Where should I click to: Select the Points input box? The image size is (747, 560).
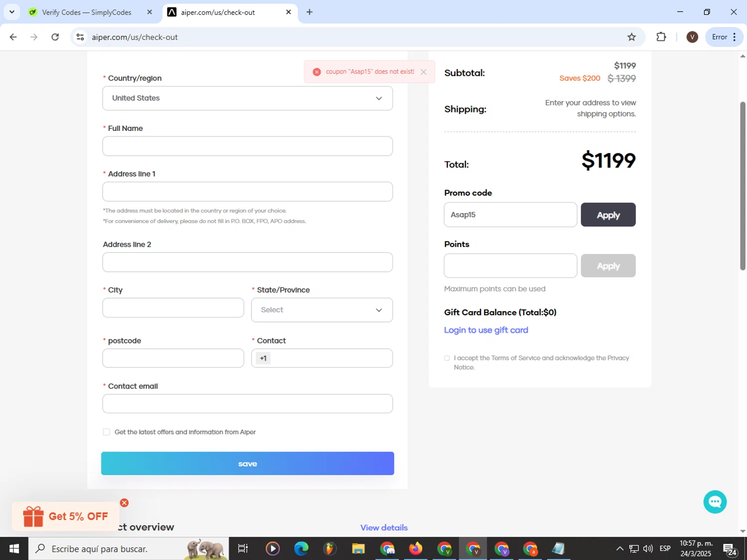[510, 266]
